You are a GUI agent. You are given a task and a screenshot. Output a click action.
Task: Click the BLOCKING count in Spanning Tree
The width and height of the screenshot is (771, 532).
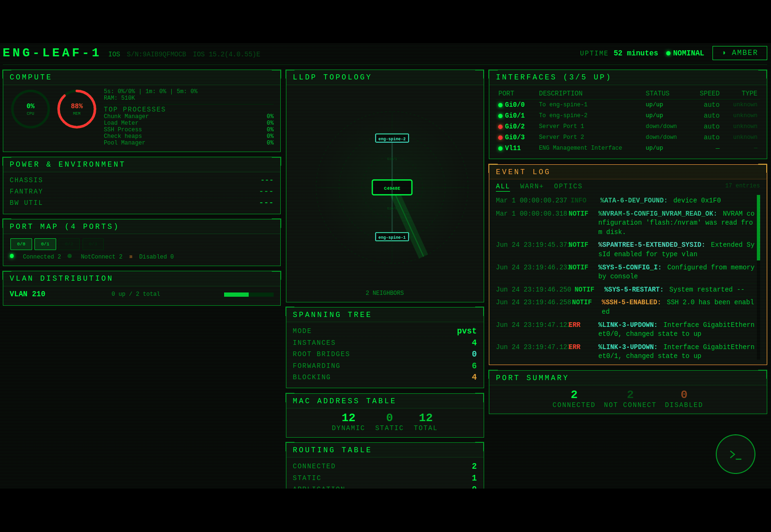point(474,377)
